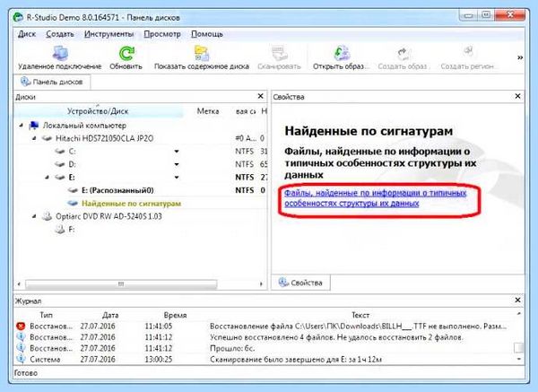Open the Помощь menu

tap(207, 34)
